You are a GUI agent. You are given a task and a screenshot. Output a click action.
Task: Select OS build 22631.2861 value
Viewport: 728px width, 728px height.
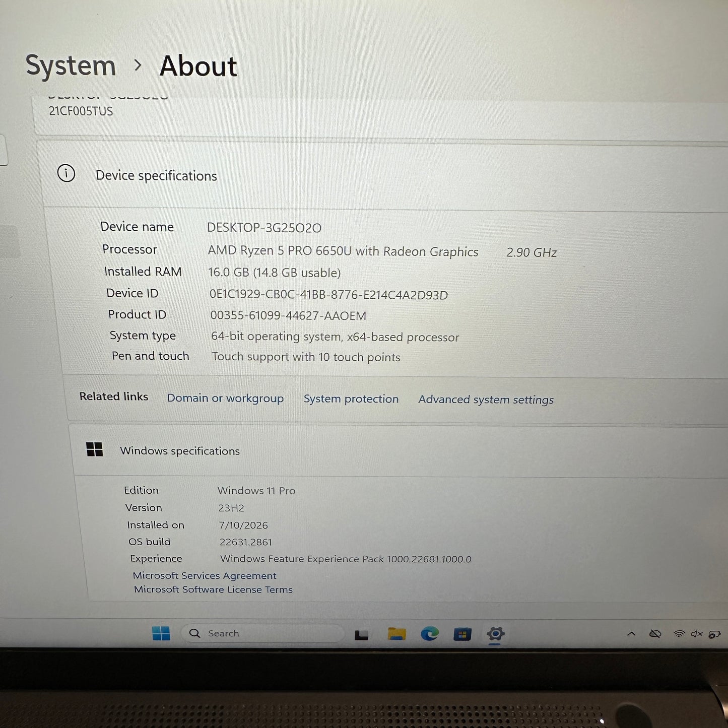click(246, 542)
